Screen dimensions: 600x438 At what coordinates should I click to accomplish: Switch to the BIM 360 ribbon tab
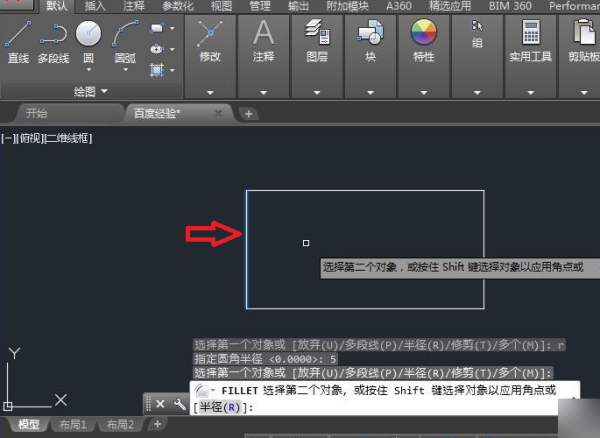pos(510,6)
